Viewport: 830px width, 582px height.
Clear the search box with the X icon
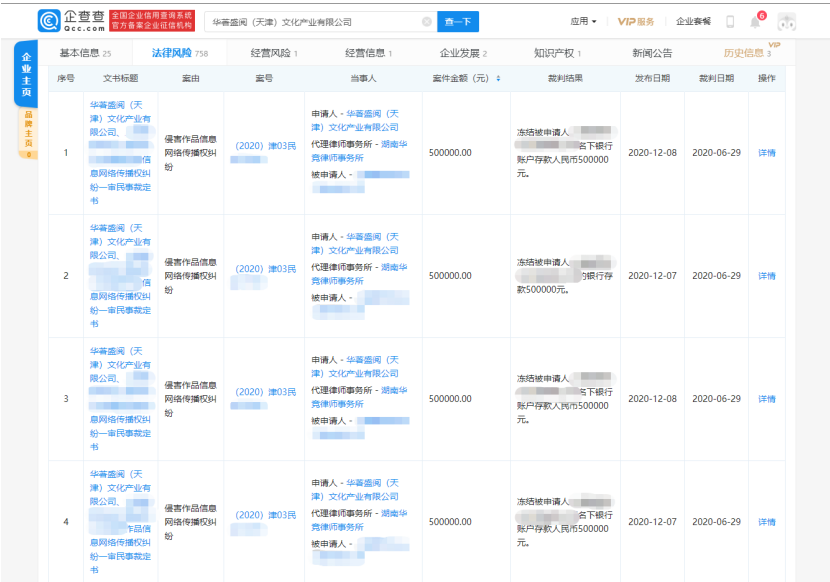coord(427,22)
